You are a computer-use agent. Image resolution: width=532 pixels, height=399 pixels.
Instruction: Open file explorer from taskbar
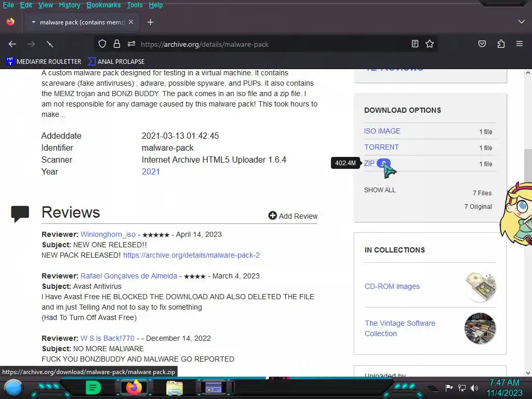pyautogui.click(x=175, y=388)
